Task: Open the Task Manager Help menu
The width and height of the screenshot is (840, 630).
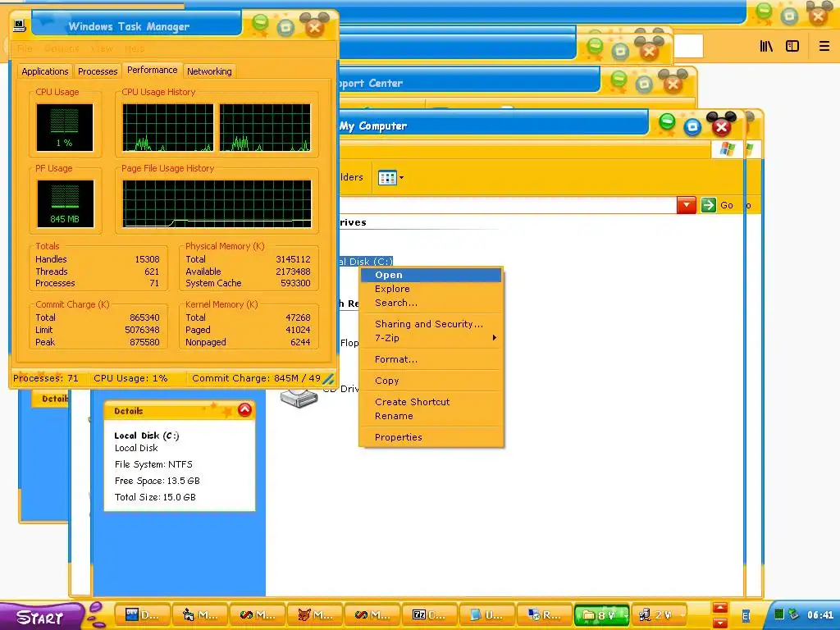Action: pos(135,48)
